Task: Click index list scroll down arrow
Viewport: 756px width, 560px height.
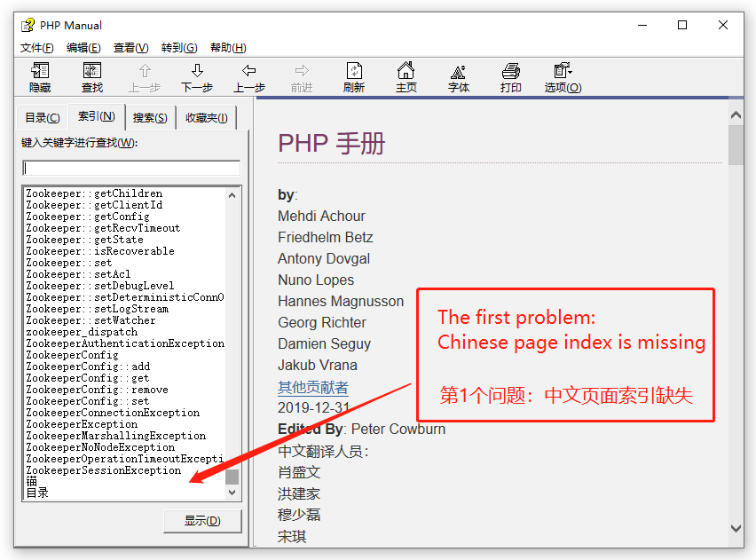Action: (x=232, y=493)
